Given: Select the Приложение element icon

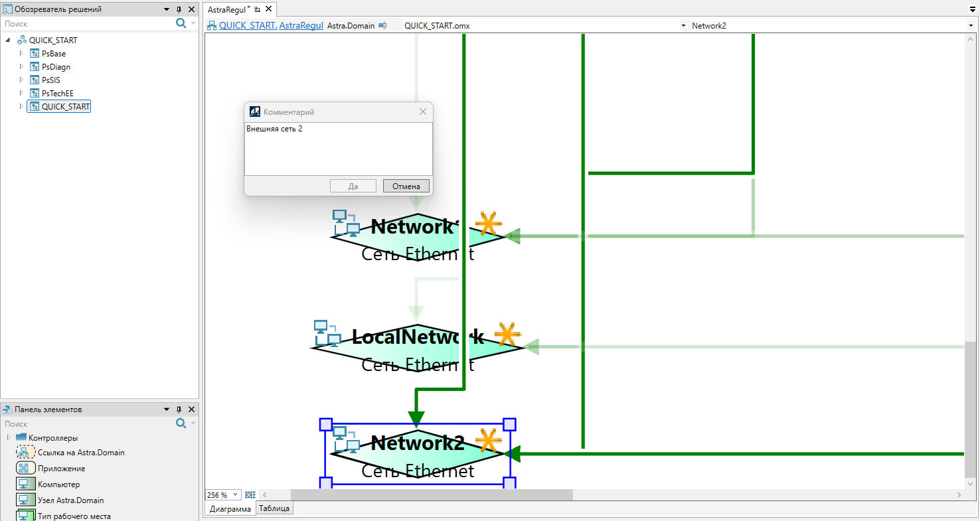Looking at the screenshot, I should (x=26, y=469).
